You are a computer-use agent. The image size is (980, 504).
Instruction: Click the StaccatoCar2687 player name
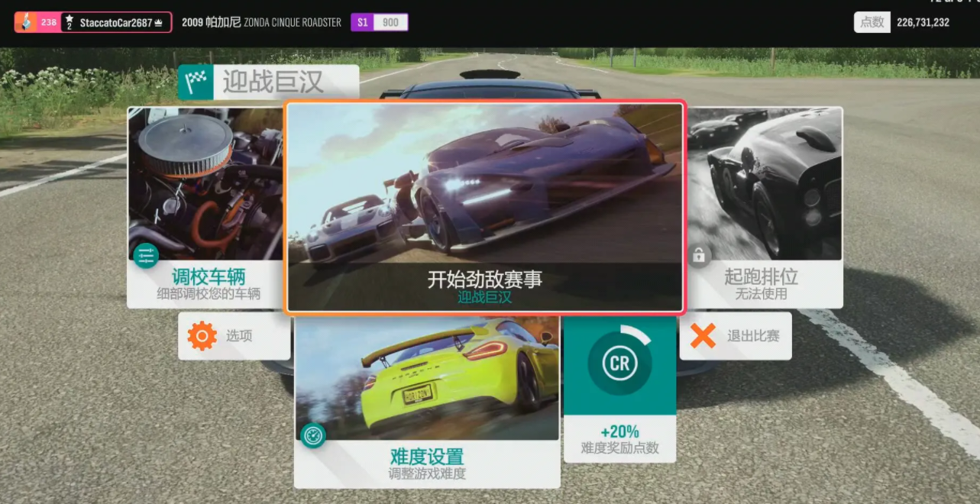(115, 23)
